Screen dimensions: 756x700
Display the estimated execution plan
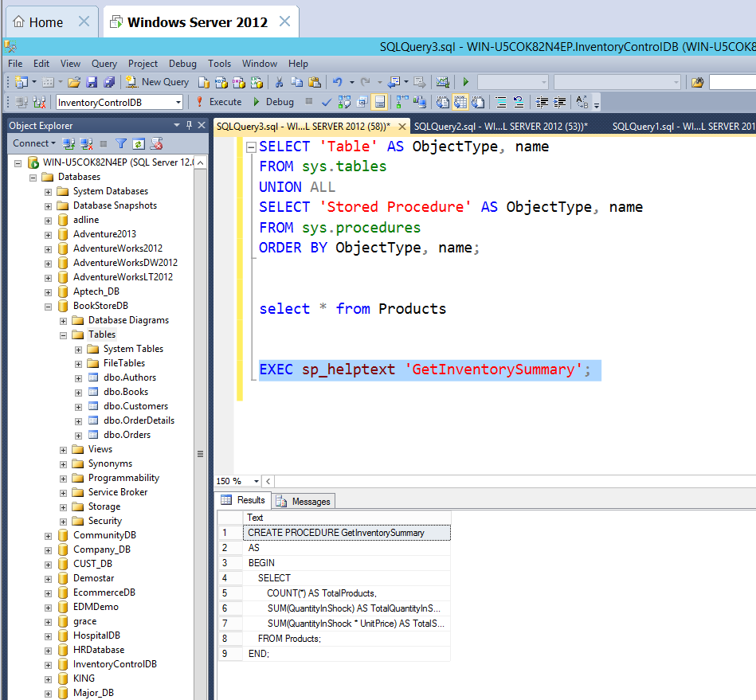click(x=344, y=101)
